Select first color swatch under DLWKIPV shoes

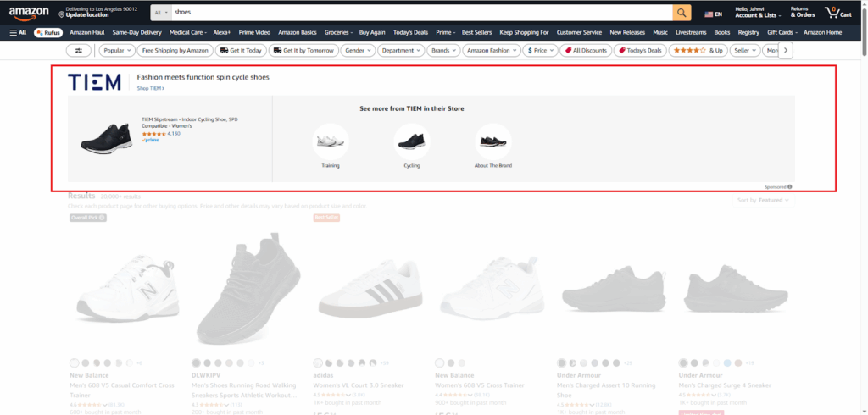pyautogui.click(x=196, y=363)
